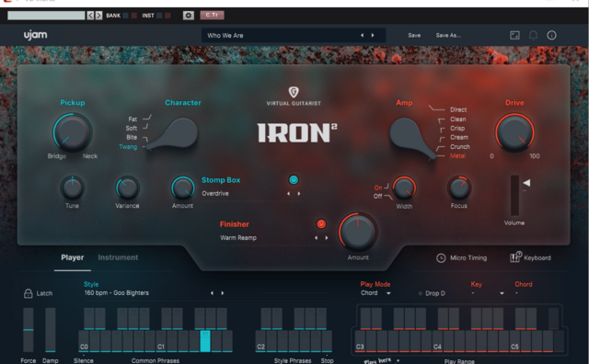This screenshot has width=589, height=364.
Task: Select Metal amp model
Action: point(457,155)
